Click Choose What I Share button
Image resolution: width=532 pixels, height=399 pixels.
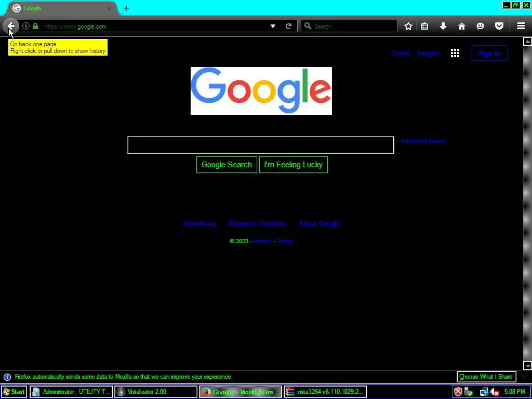(486, 377)
